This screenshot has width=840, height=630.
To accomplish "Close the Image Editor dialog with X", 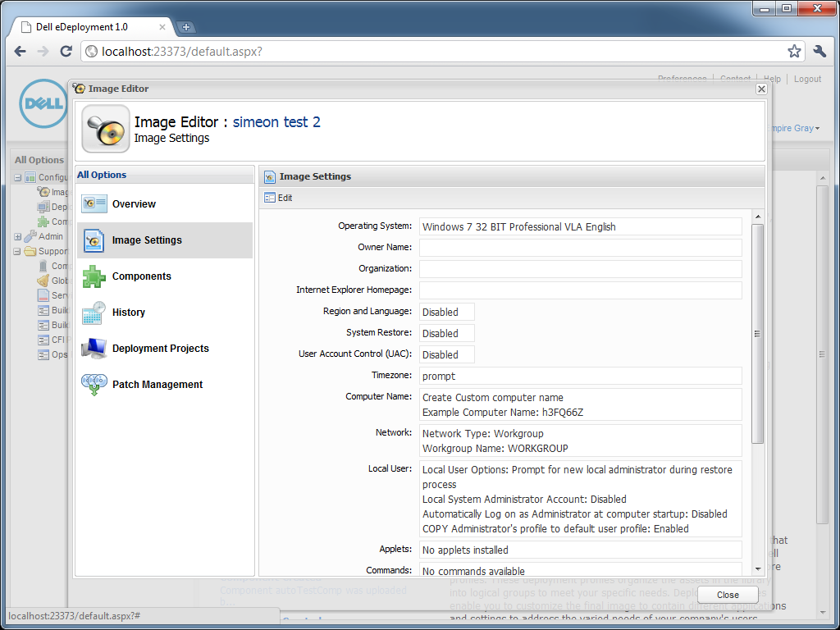I will click(761, 89).
